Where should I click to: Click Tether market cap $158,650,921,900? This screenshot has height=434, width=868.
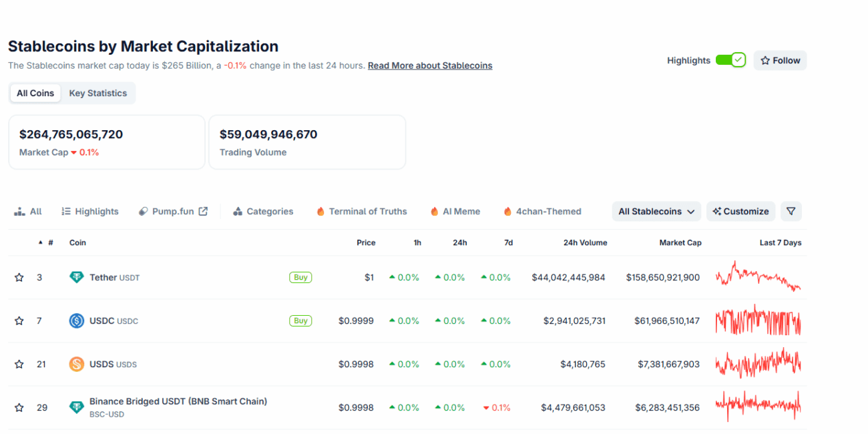[663, 277]
